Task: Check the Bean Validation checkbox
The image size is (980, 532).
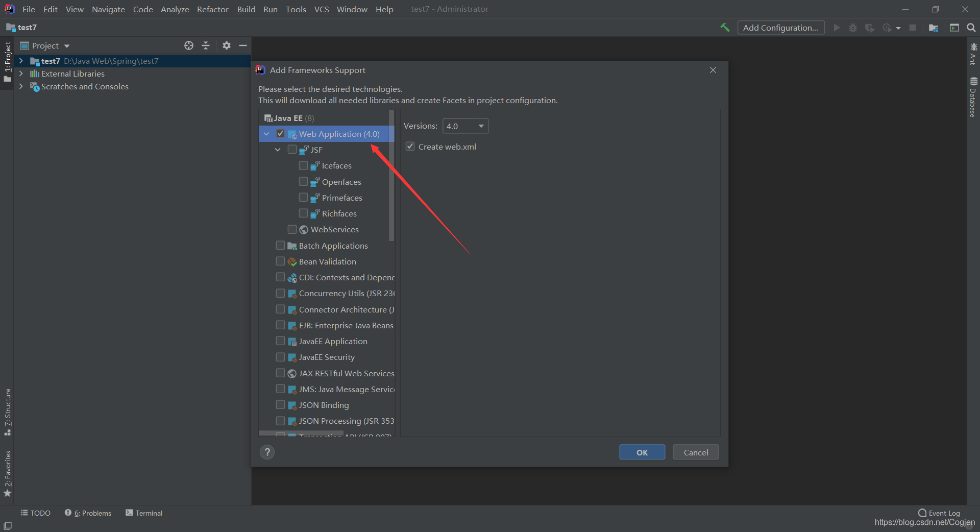Action: coord(280,261)
